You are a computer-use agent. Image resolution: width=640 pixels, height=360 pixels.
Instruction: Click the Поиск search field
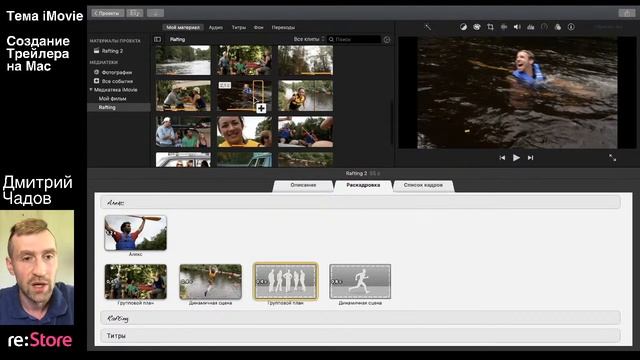(354, 39)
